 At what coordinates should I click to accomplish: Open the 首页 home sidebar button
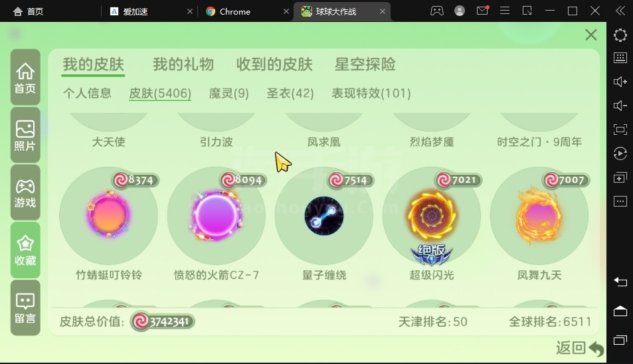coord(25,77)
